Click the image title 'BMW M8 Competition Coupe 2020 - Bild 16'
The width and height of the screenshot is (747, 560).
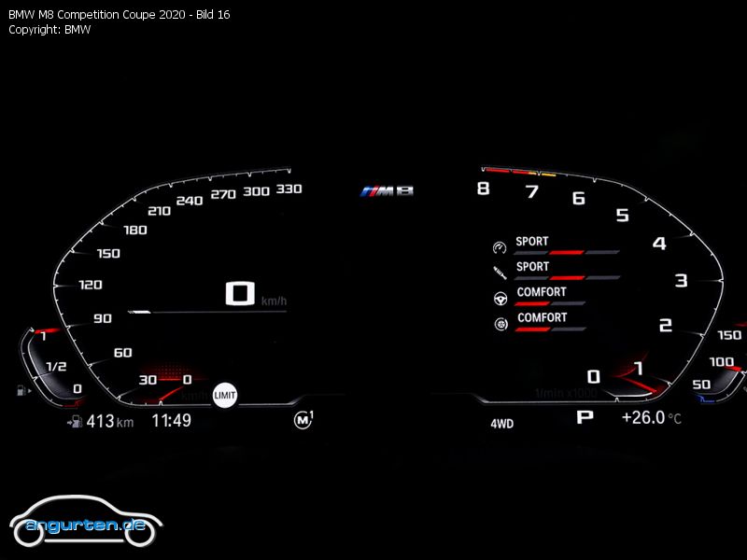point(120,15)
